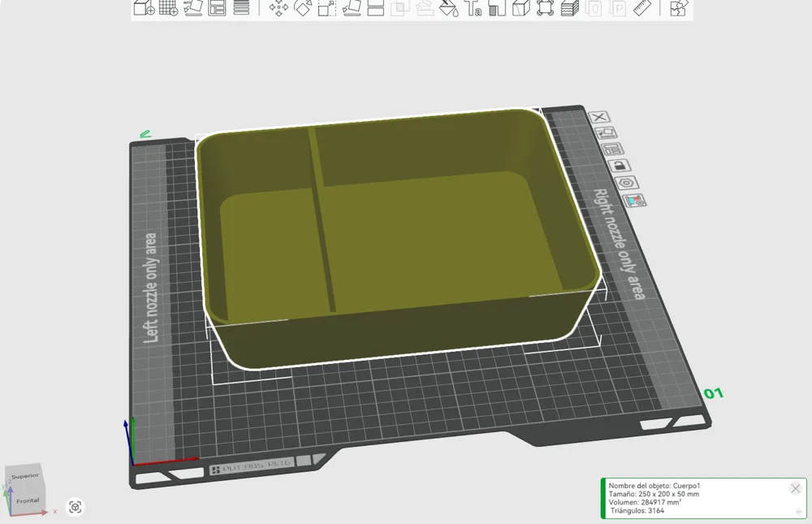Delete the object with the X icon
The height and width of the screenshot is (524, 812).
601,118
